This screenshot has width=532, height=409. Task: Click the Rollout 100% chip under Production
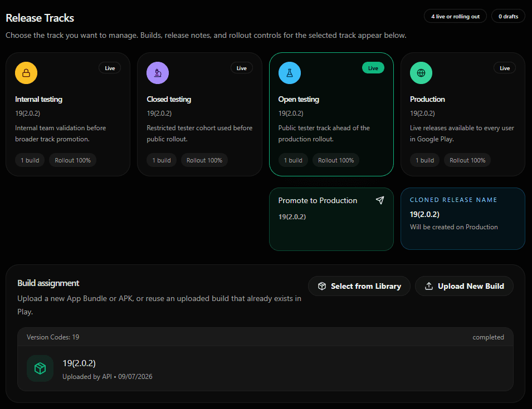pyautogui.click(x=467, y=160)
